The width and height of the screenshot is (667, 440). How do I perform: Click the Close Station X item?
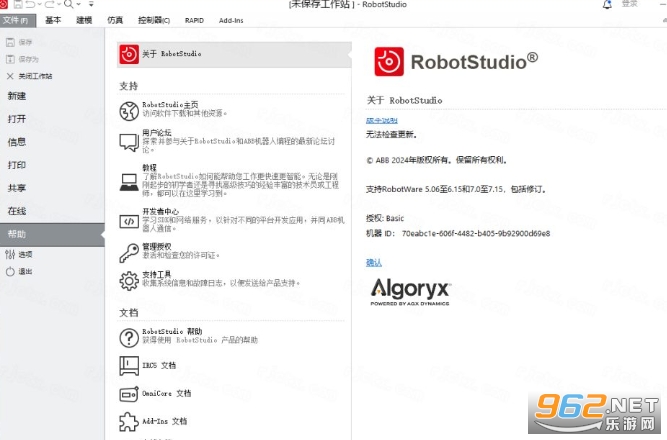[29, 76]
